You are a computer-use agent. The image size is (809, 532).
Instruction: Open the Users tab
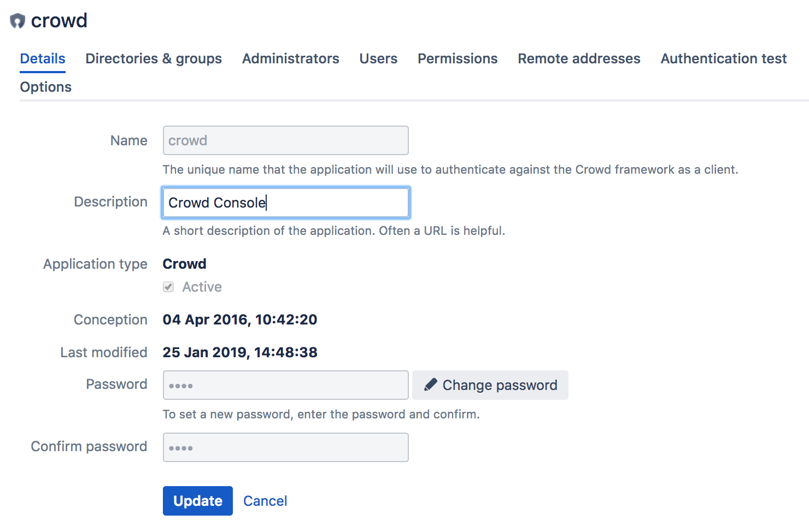coord(378,58)
